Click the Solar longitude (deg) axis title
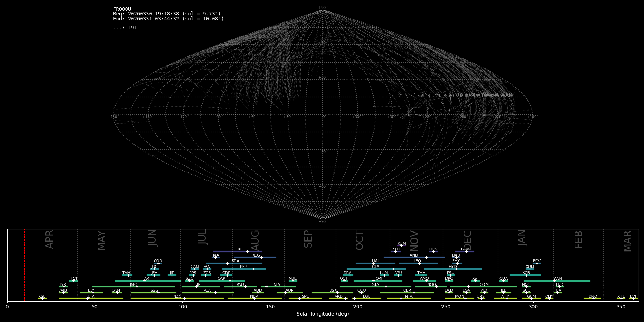Image resolution: width=644 pixels, height=322 pixels. [322, 314]
